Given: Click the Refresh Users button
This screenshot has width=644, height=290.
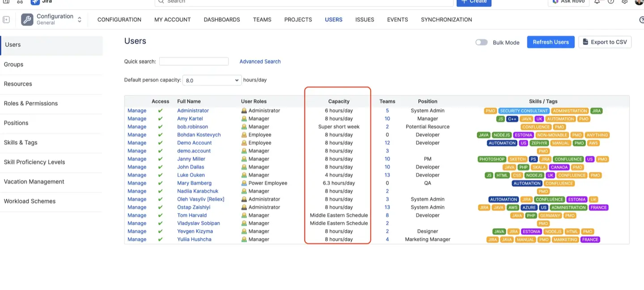Looking at the screenshot, I should pos(551,42).
